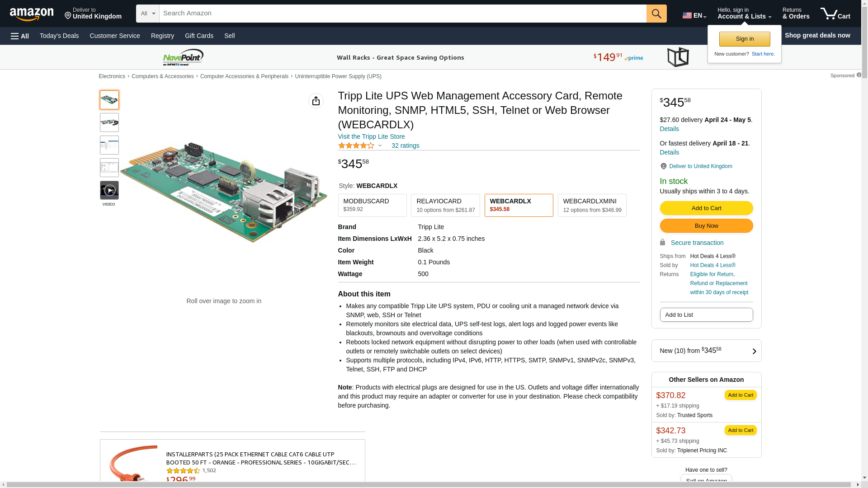
Task: Click the yellow Add to Cart button
Action: click(x=706, y=208)
